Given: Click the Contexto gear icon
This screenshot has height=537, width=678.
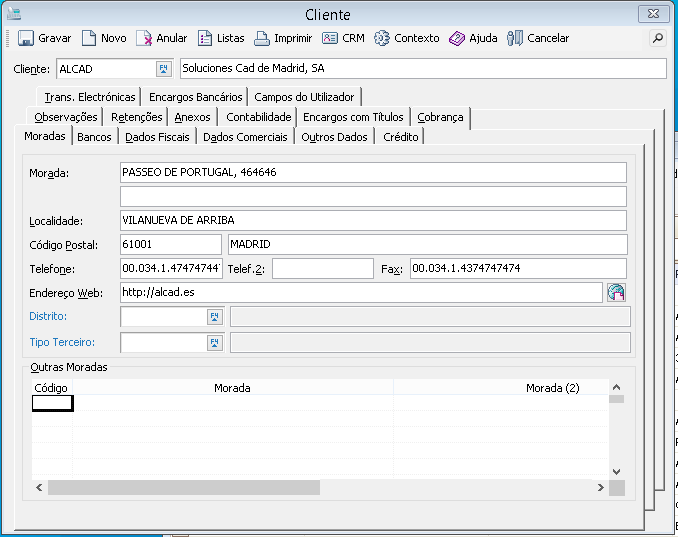Looking at the screenshot, I should pos(382,38).
